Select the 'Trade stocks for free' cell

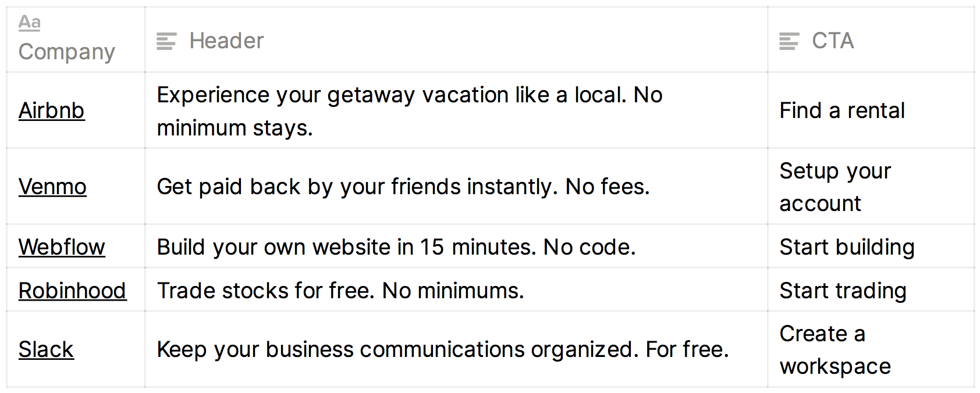point(456,290)
